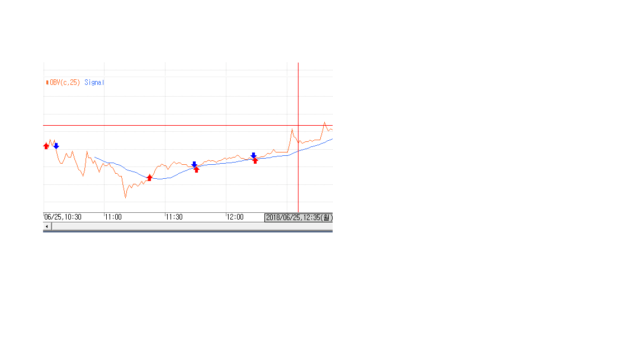Screen dimensions: 644x362
Task: Click the 11:00 time axis label
Action: [x=113, y=217]
